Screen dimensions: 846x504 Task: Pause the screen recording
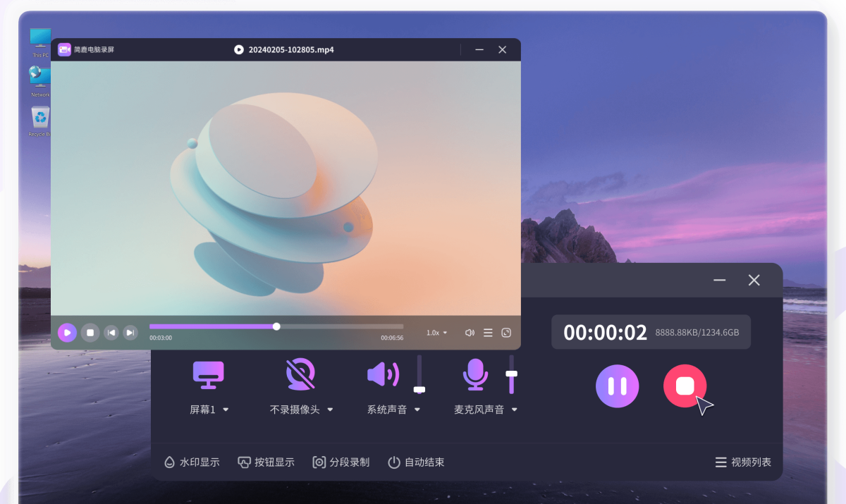click(617, 386)
